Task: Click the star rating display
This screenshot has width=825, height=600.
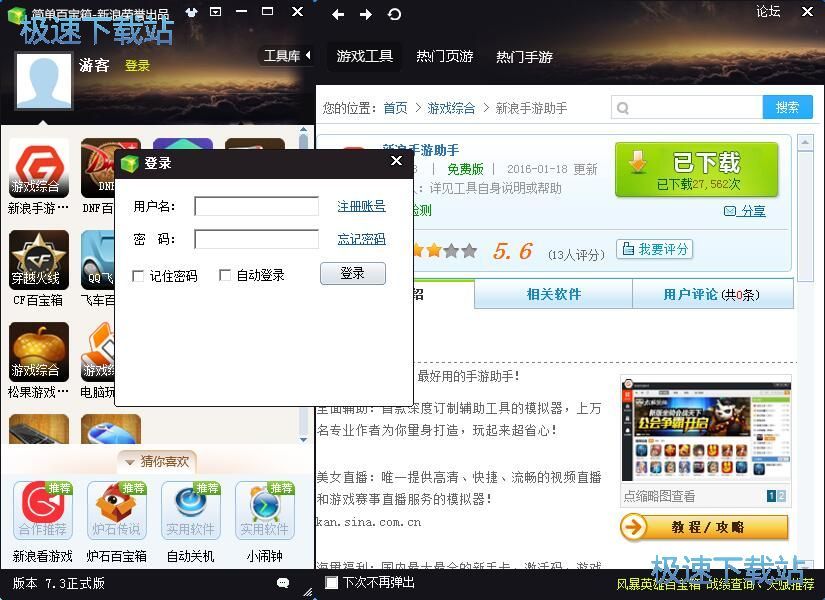Action: [x=446, y=251]
